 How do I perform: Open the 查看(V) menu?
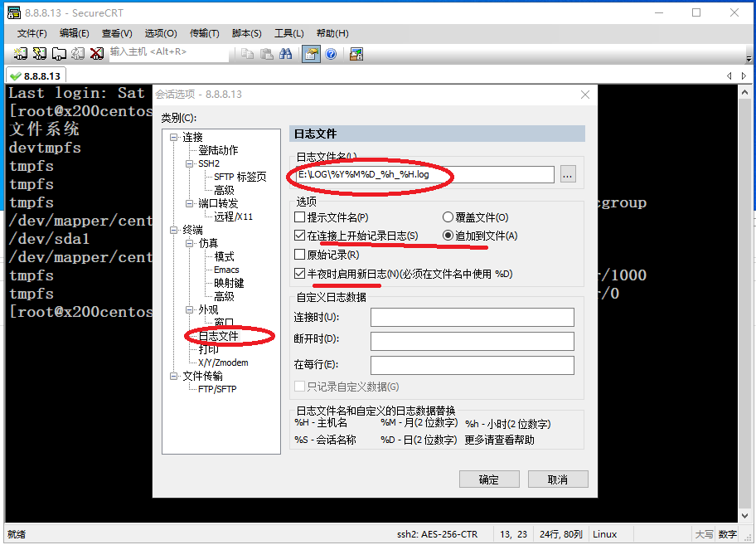tap(117, 33)
